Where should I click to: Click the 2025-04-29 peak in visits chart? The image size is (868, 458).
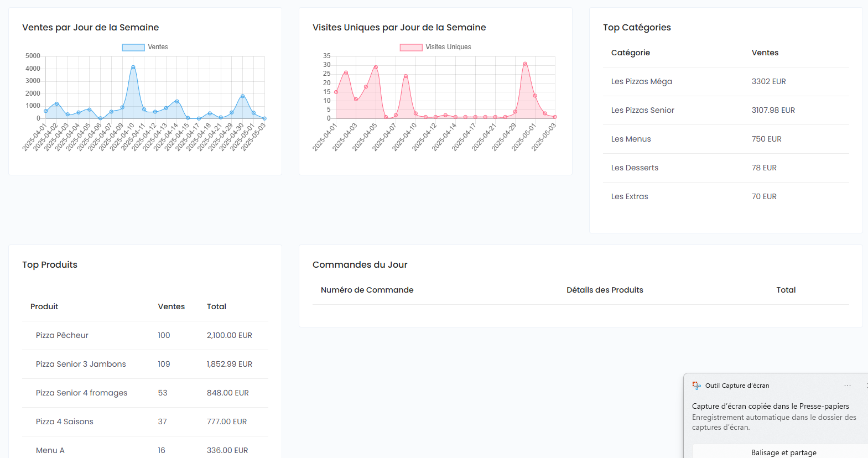[x=525, y=64]
